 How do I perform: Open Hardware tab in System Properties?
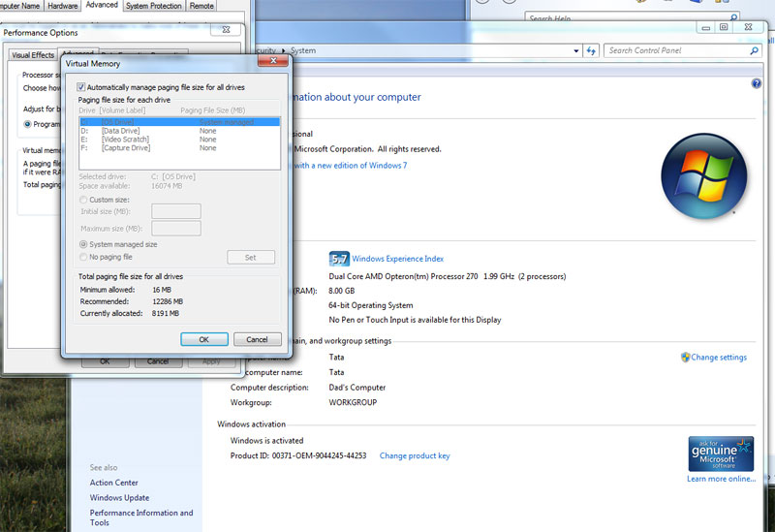(63, 6)
